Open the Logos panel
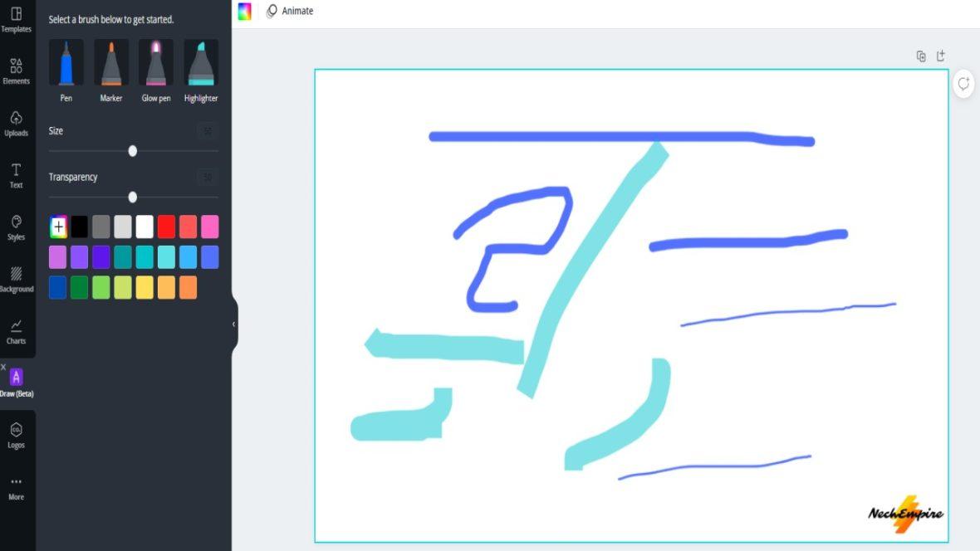This screenshot has width=980, height=551. point(17,435)
